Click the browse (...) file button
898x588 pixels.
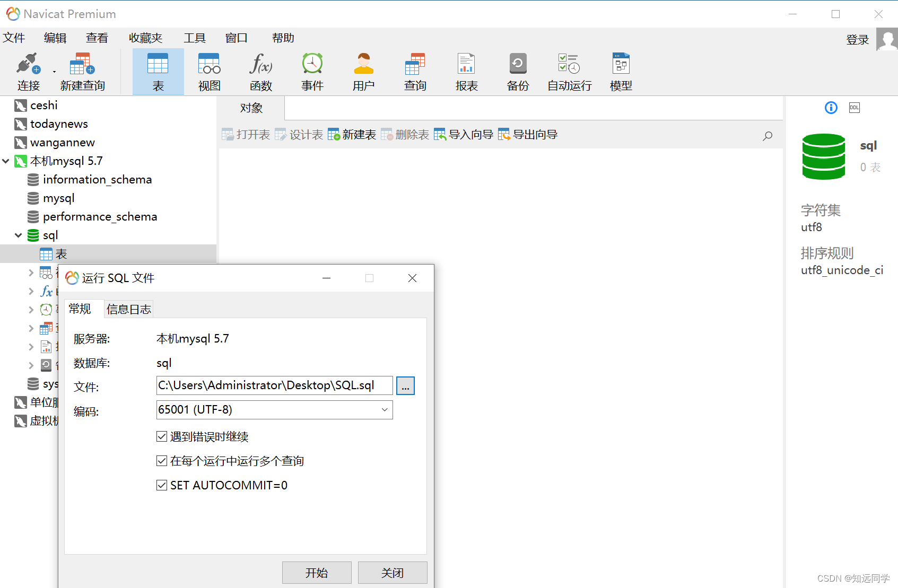405,385
